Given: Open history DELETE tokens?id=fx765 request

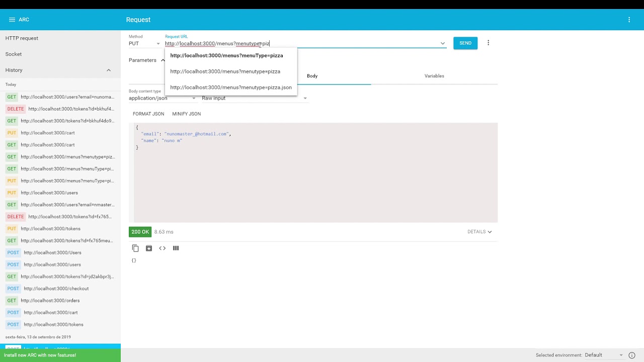Looking at the screenshot, I should point(60,217).
